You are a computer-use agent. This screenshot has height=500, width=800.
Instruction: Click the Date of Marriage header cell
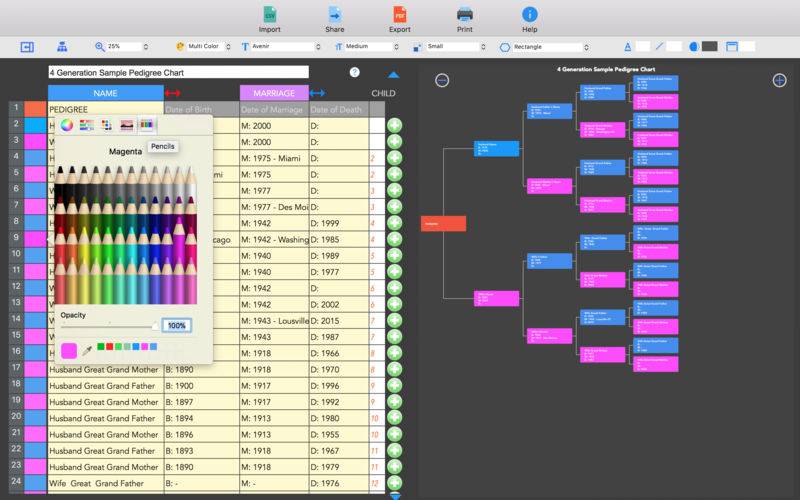[x=274, y=109]
